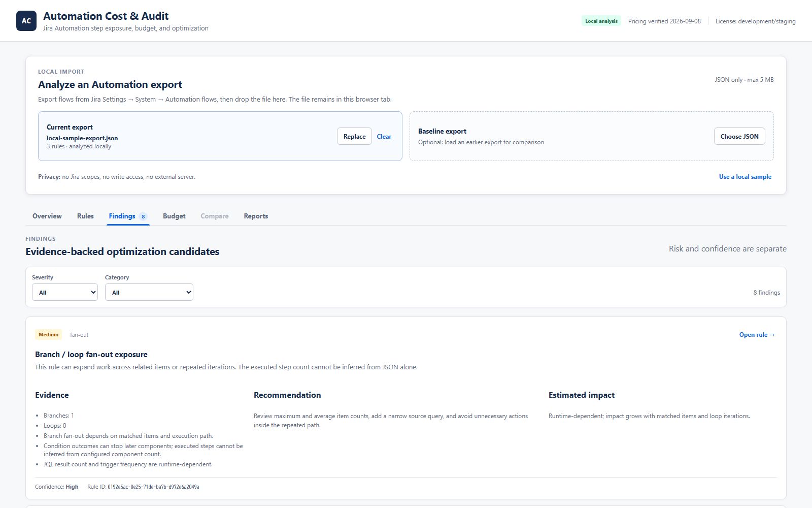The width and height of the screenshot is (812, 508).
Task: Click the Baseline export heading
Action: pyautogui.click(x=442, y=131)
